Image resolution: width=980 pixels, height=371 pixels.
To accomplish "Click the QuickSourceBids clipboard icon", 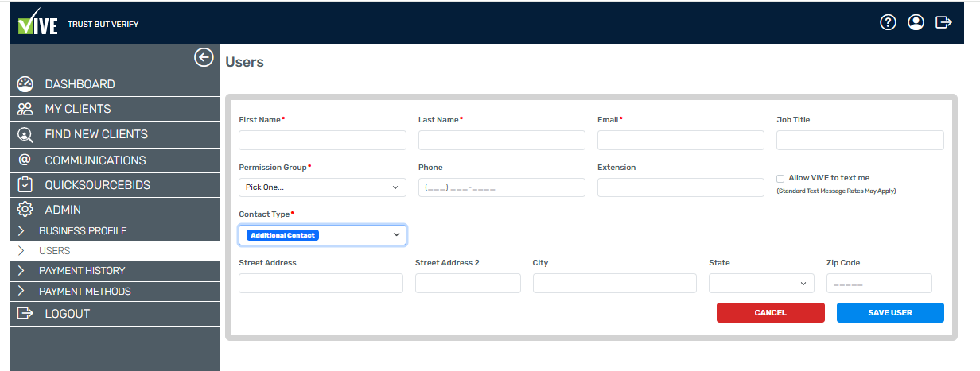I will click(x=25, y=185).
